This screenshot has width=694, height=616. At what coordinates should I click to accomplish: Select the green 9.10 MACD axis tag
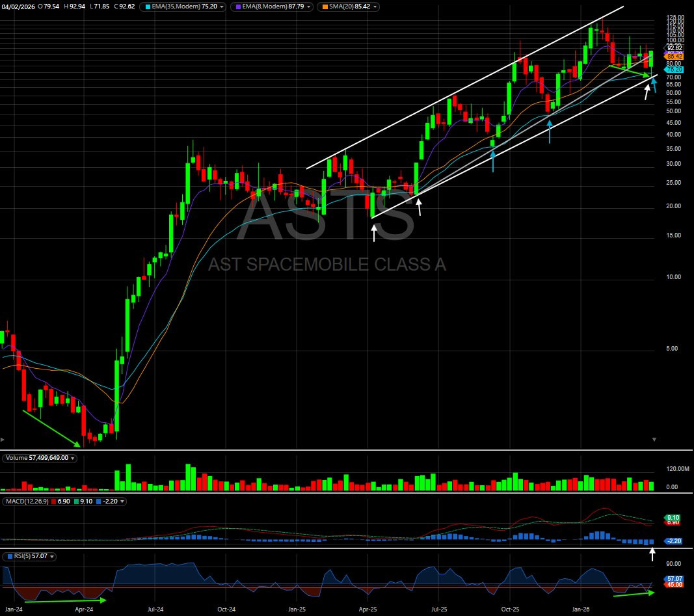pyautogui.click(x=673, y=517)
